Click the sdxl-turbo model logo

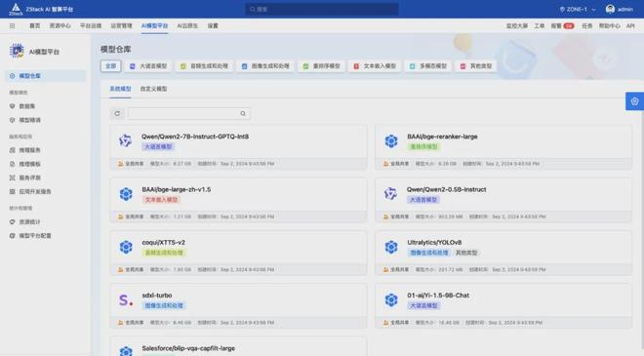click(126, 300)
